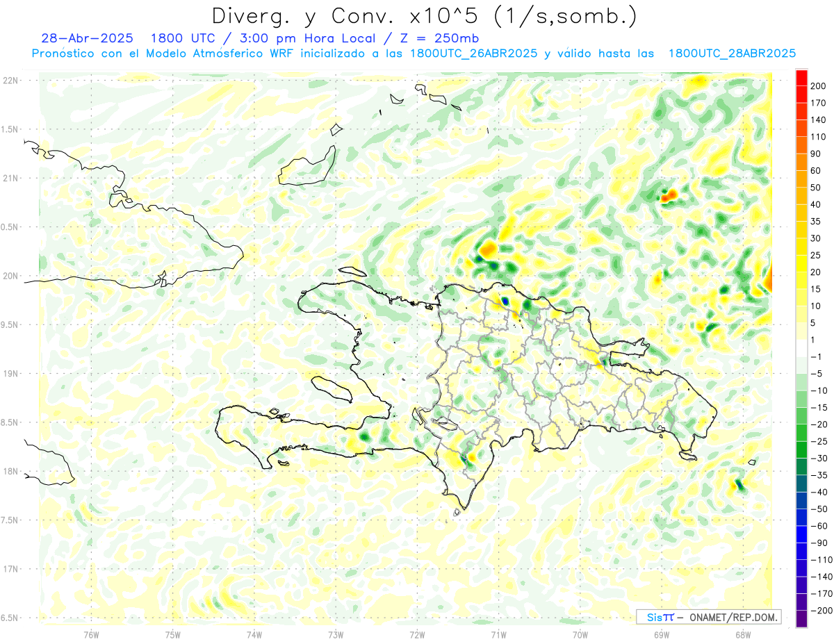Click the "140" positive colorbar value
This screenshot has width=834, height=644.
click(818, 119)
